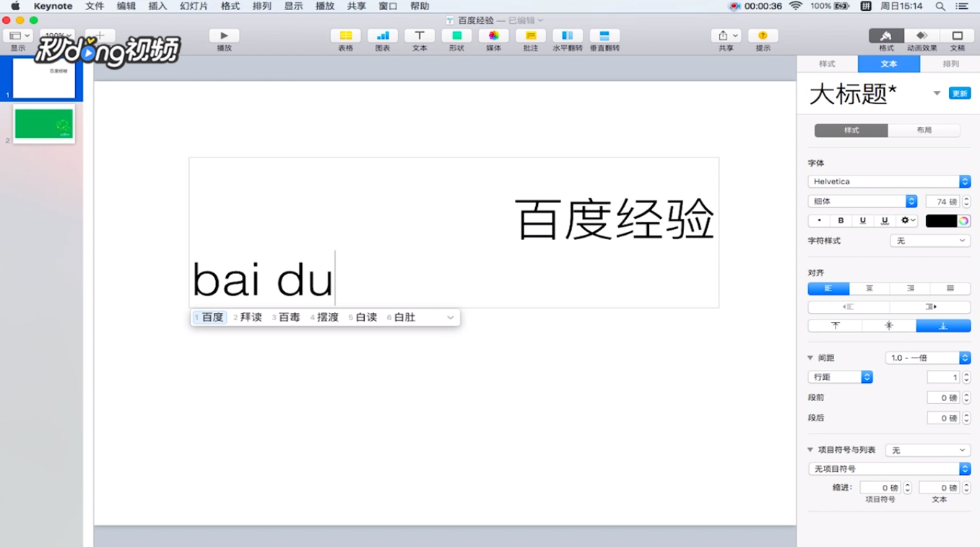
Task: Open the Animate (动画效果) inspector
Action: [x=922, y=35]
